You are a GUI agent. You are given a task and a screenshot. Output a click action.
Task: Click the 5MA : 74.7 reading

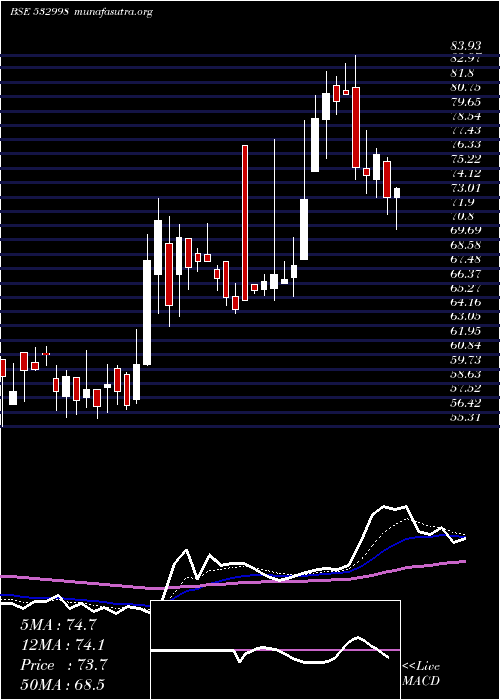tap(58, 625)
